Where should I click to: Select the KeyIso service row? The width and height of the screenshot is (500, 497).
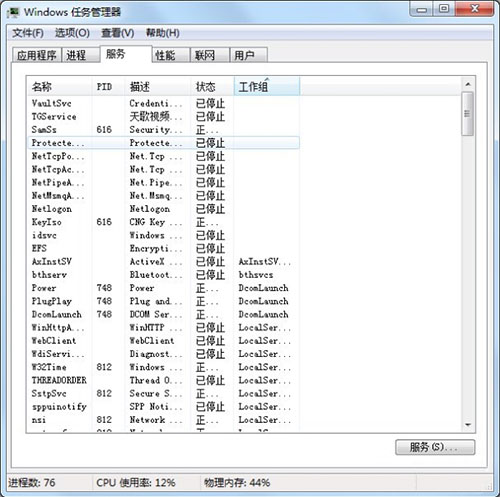click(x=163, y=222)
